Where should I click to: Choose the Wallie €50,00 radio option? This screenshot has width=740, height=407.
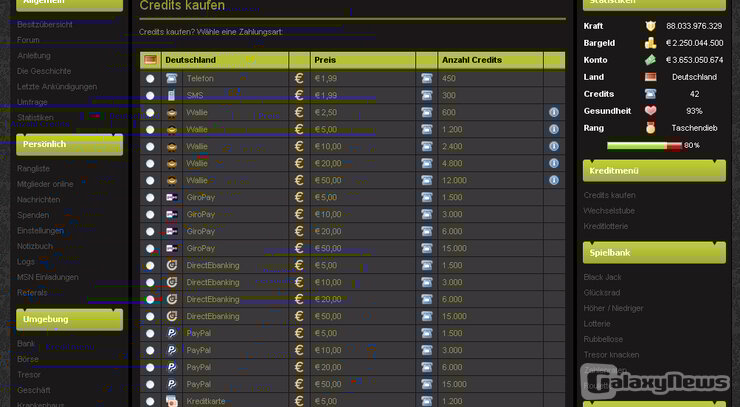click(x=150, y=181)
